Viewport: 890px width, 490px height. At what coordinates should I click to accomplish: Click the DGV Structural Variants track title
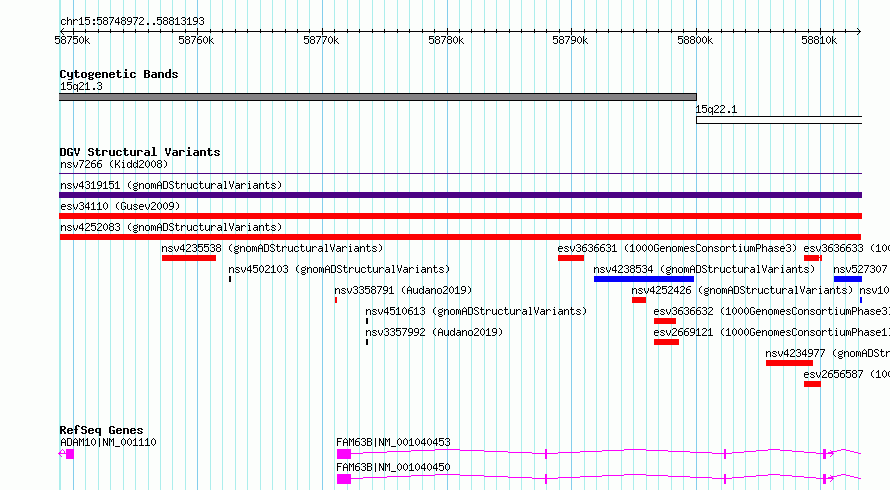[x=140, y=152]
